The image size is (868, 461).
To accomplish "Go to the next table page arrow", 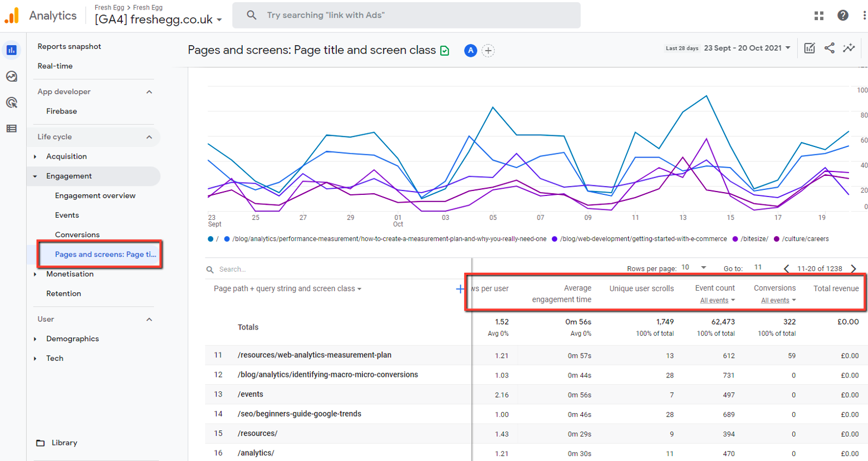I will tap(854, 268).
